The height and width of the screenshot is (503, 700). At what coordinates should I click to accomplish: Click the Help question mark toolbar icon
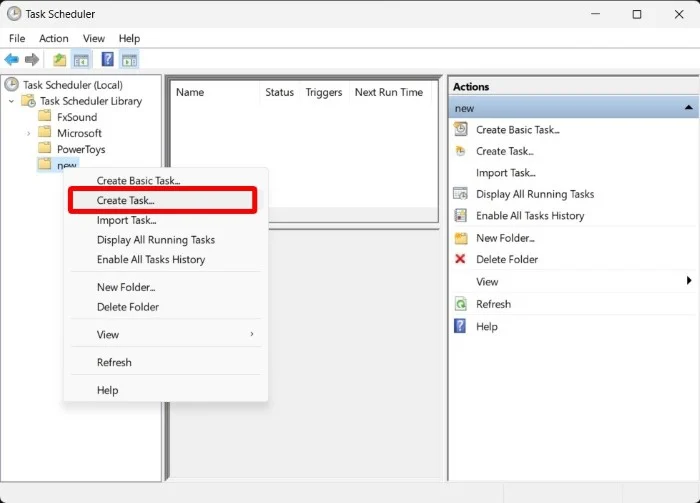point(108,60)
